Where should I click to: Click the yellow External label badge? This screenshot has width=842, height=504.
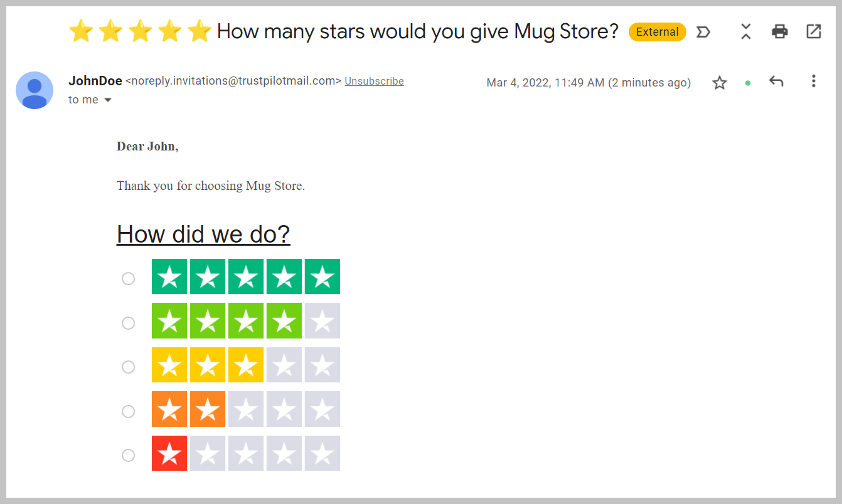pyautogui.click(x=657, y=32)
